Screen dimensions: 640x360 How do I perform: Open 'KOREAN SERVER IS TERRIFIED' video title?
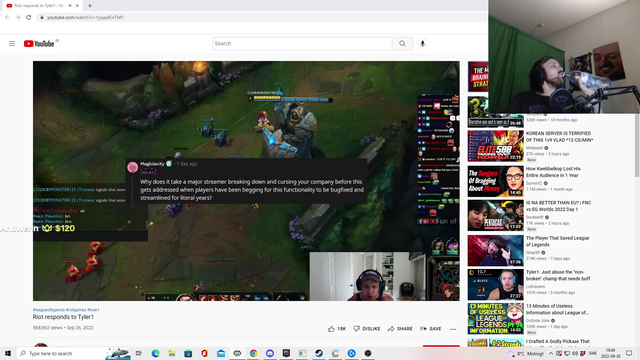coord(559,137)
